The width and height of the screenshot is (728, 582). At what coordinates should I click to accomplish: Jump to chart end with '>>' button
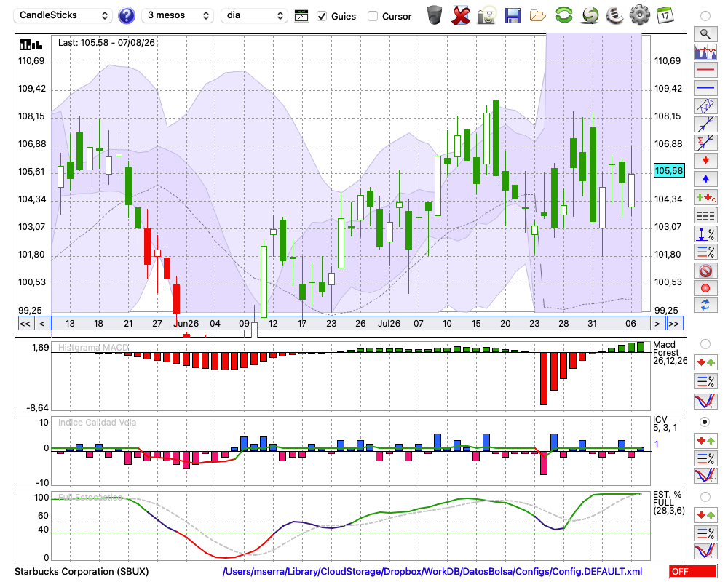point(674,324)
